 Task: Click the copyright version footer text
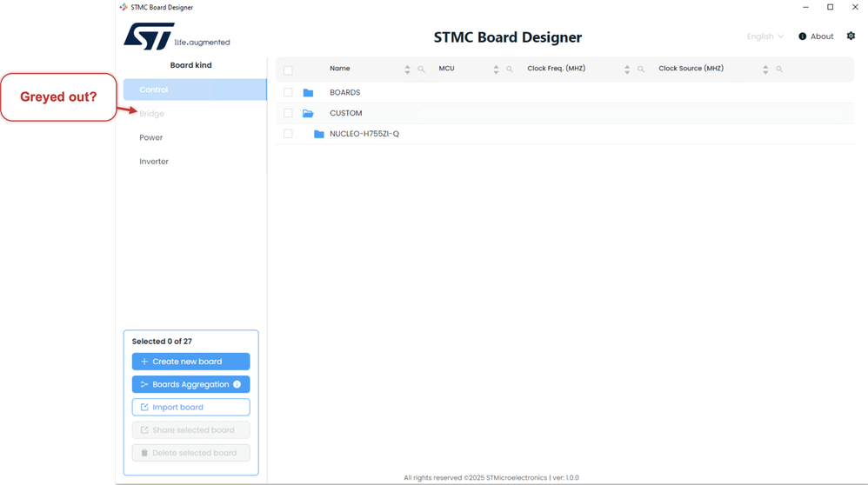click(491, 478)
